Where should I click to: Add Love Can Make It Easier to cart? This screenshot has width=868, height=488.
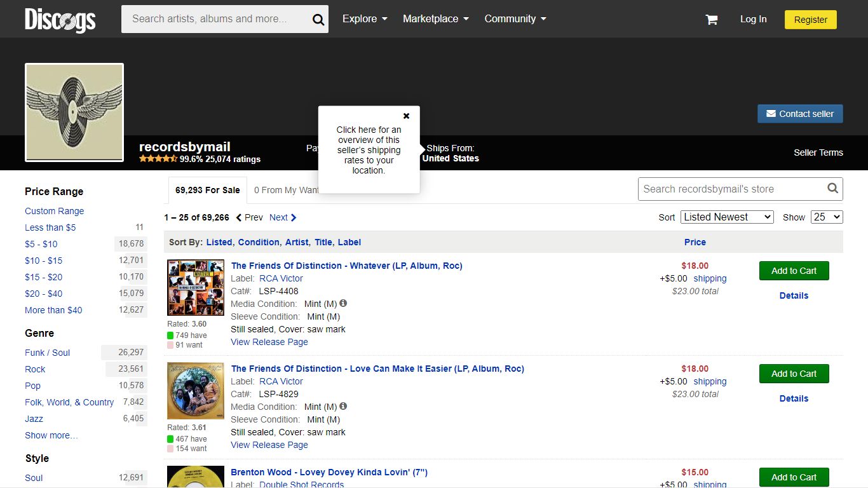click(794, 374)
